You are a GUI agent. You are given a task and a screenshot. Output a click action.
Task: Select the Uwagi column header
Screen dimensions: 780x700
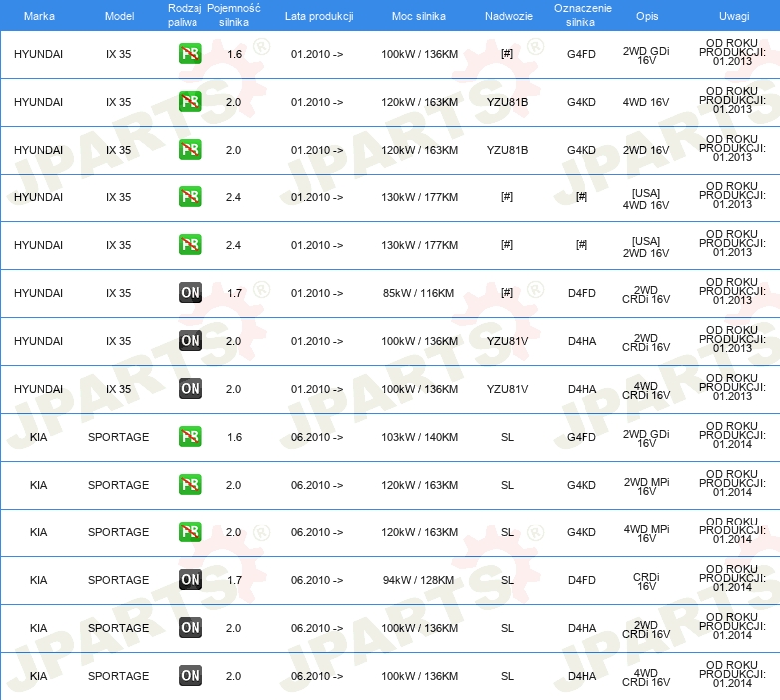pos(733,17)
